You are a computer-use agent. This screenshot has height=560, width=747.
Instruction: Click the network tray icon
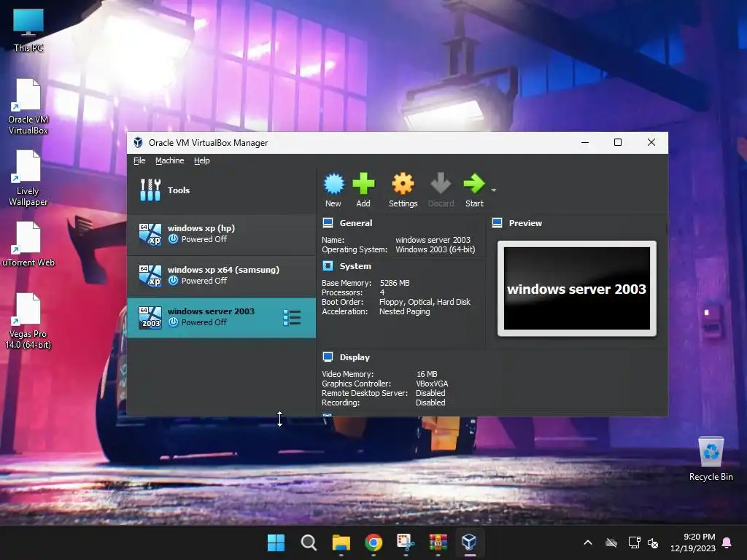click(634, 542)
